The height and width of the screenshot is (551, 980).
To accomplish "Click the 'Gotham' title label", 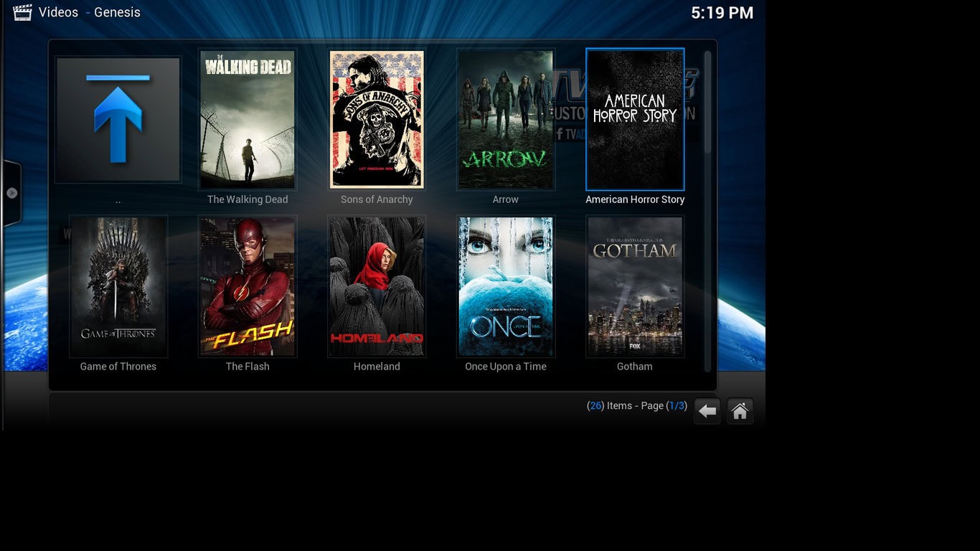I will pos(635,367).
